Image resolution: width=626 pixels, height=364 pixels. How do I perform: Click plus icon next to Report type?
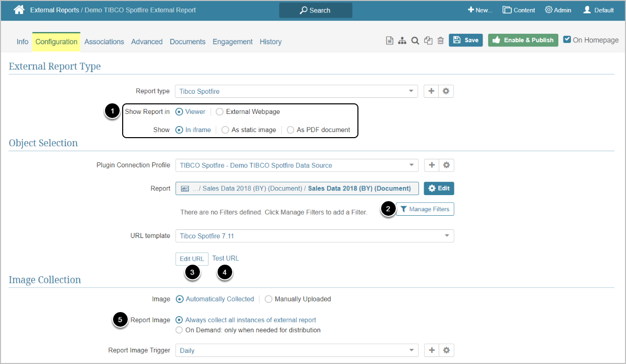(x=431, y=91)
